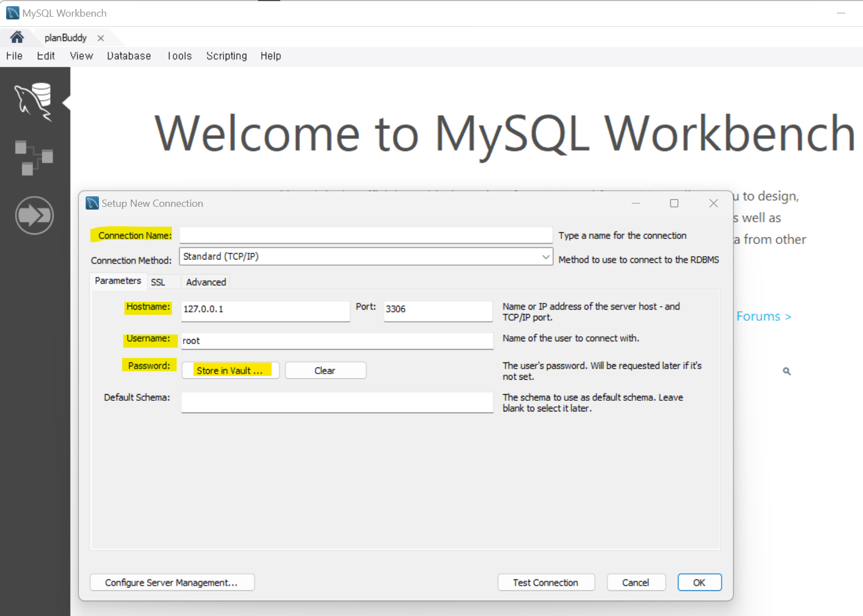Viewport: 863px width, 616px height.
Task: Open the View menu
Action: point(81,56)
